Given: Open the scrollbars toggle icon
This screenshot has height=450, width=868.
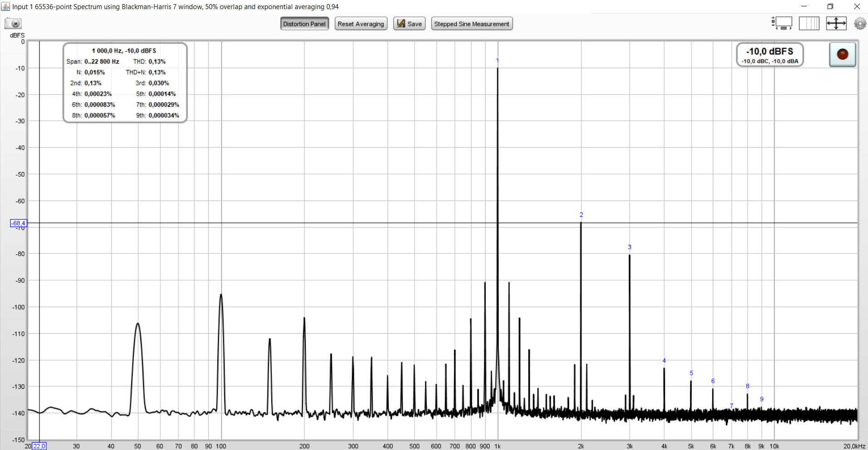Looking at the screenshot, I should tap(782, 23).
